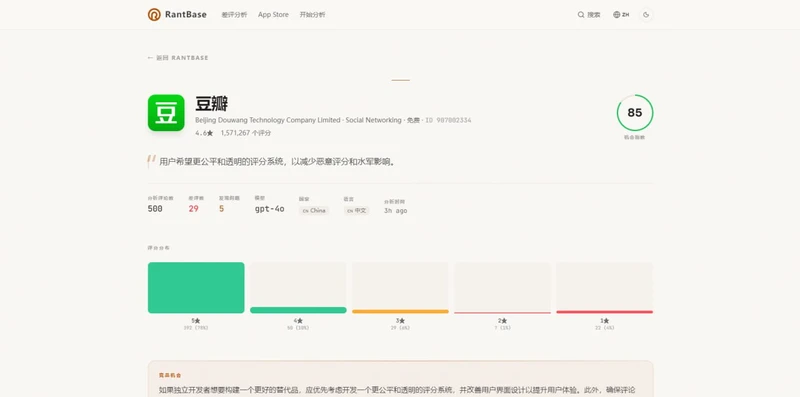Click the app ID 907002334
The image size is (800, 397).
click(x=448, y=120)
